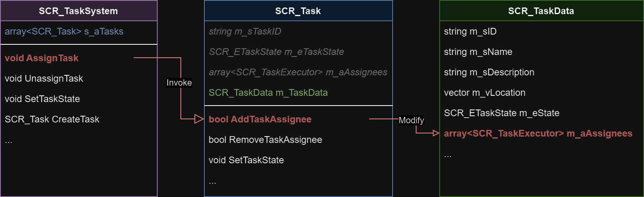The image size is (644, 197).
Task: Click the red bool AddTaskAssignee method
Action: 260,119
